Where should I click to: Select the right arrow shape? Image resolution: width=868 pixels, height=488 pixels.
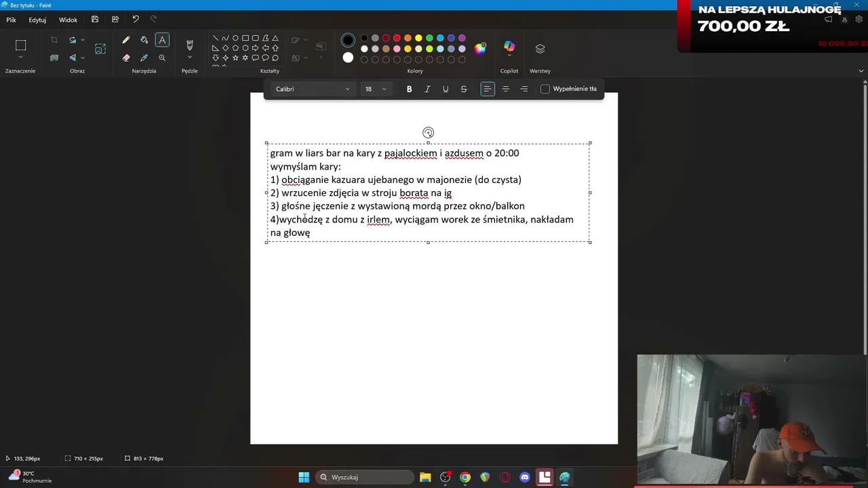pos(255,48)
